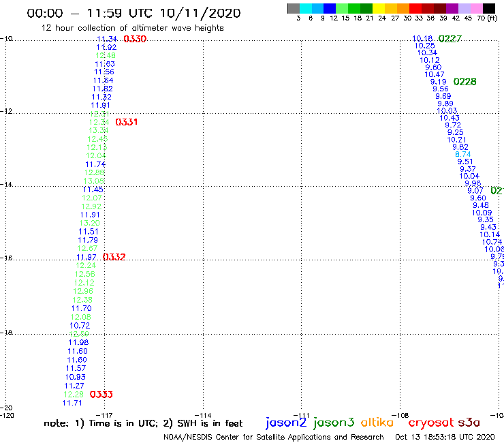This screenshot has height=443, width=504.
Task: Click the gray swatch in the color legend
Action: coord(294,8)
